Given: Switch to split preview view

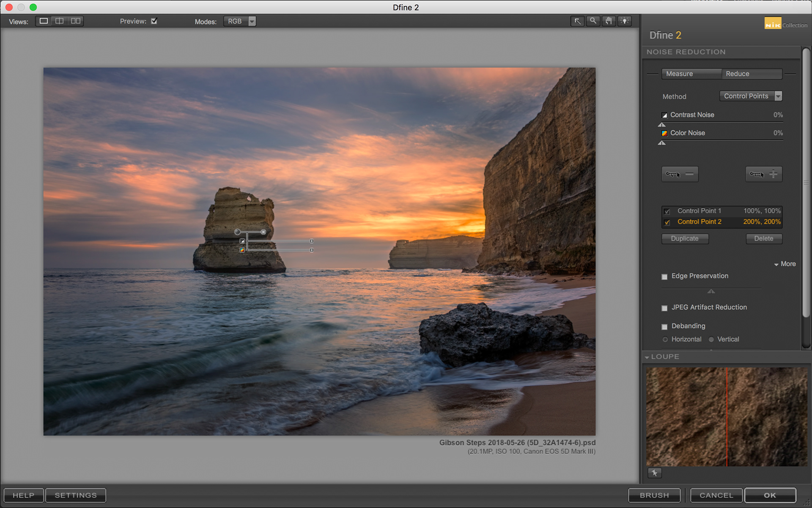Looking at the screenshot, I should click(60, 21).
